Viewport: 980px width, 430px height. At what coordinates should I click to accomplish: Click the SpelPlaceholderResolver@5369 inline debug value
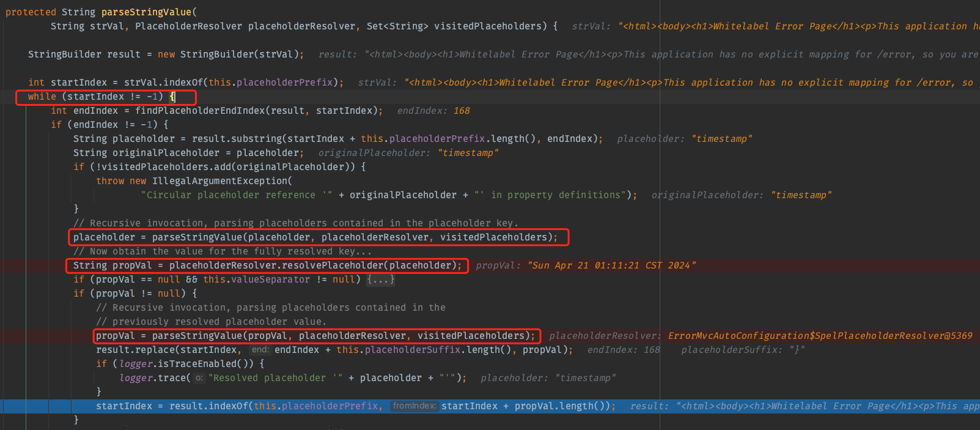[x=819, y=336]
